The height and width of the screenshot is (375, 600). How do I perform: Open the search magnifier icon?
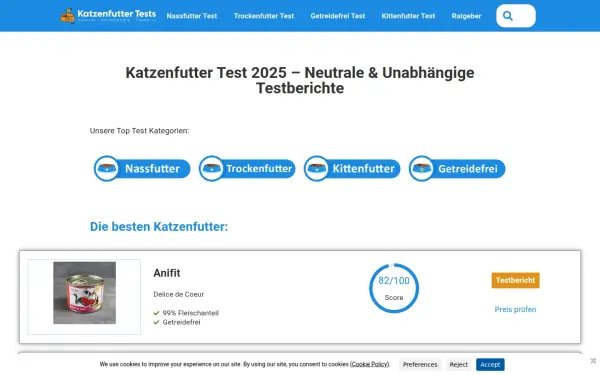tap(508, 16)
